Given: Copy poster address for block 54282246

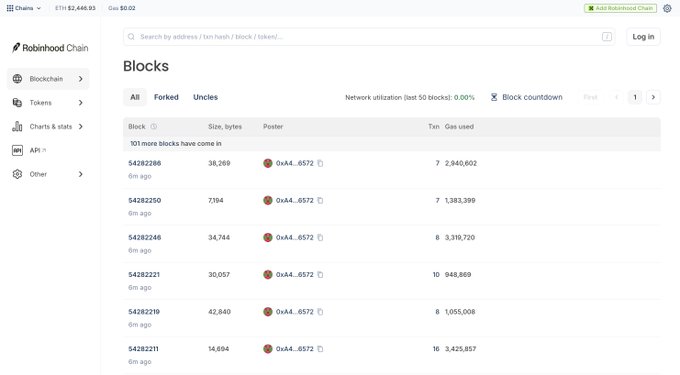Looking at the screenshot, I should pos(320,238).
